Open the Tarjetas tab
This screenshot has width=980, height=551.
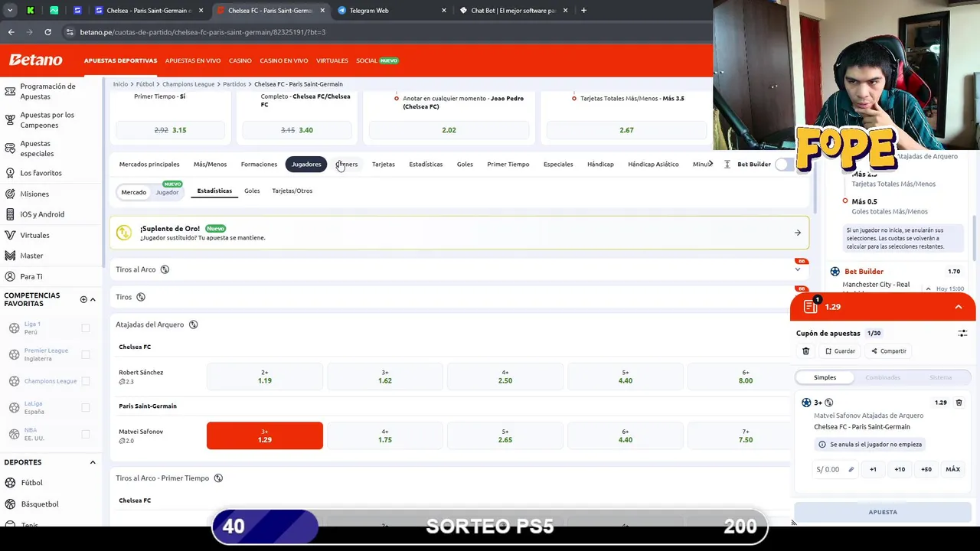(x=384, y=165)
